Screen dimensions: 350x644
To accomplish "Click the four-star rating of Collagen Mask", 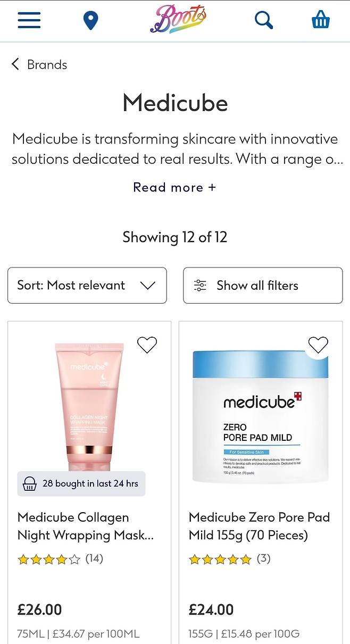I will (x=49, y=559).
